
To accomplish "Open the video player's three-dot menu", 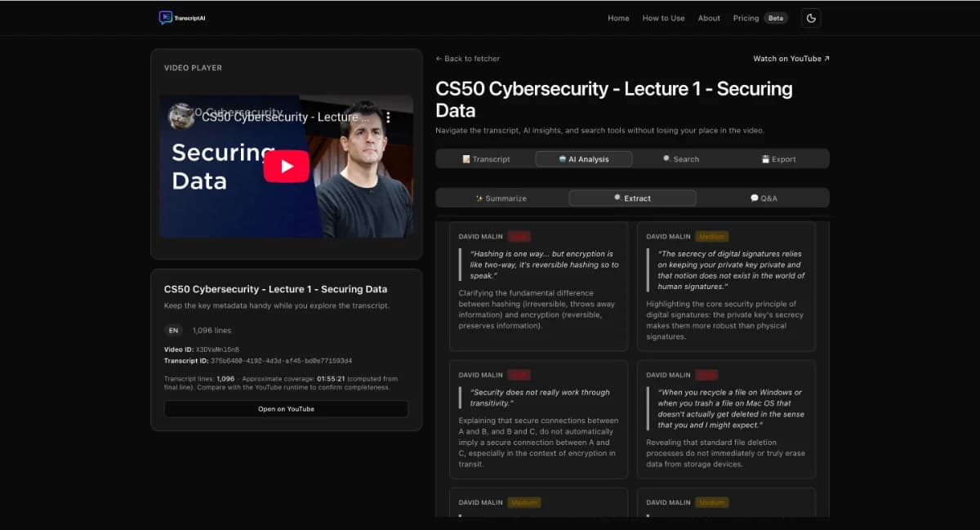I will pyautogui.click(x=389, y=117).
